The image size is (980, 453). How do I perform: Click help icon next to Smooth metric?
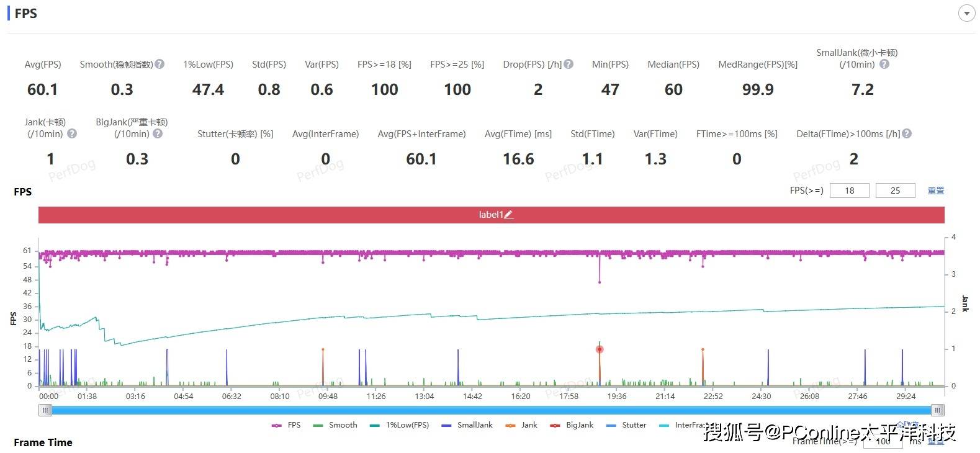[160, 65]
